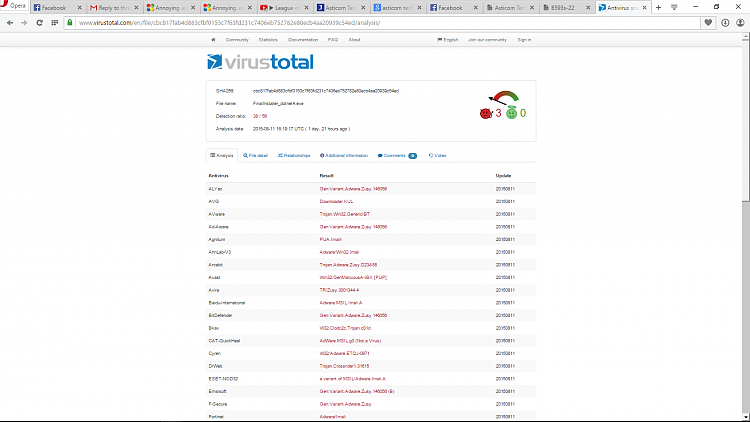Click the green harmless vote face icon
Image resolution: width=750 pixels, height=422 pixels.
[511, 113]
